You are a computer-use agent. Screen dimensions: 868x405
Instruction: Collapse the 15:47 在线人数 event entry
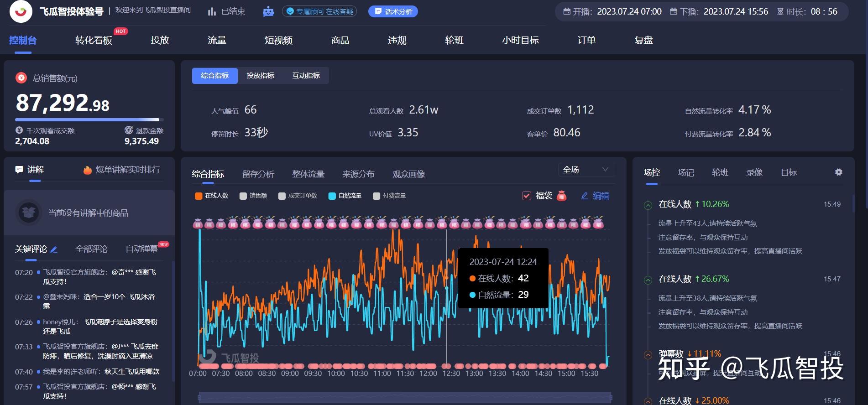point(648,280)
